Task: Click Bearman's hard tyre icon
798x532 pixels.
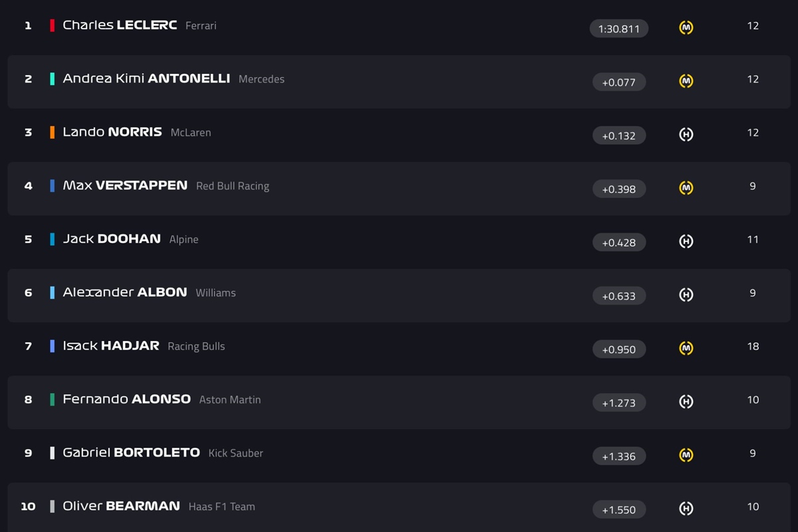Action: 686,509
